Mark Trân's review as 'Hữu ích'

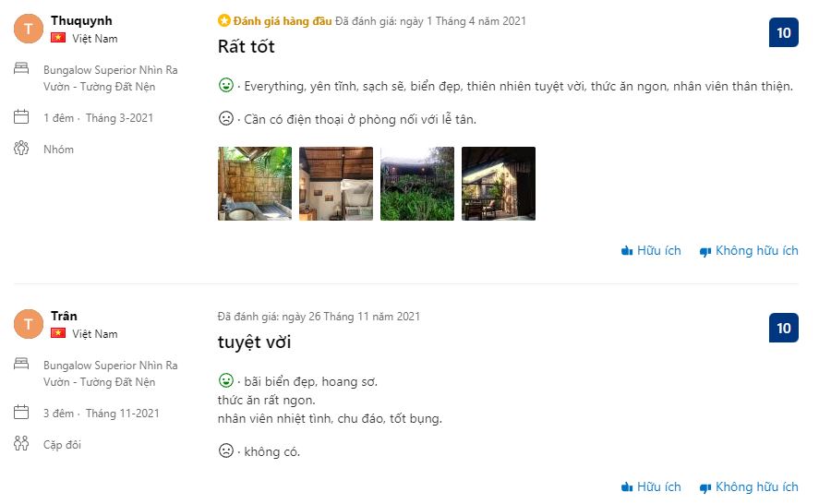tap(658, 487)
